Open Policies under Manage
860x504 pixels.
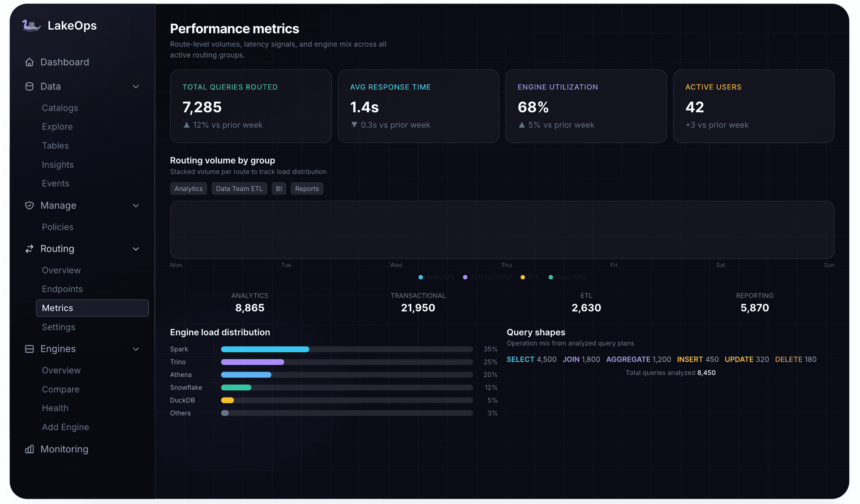click(58, 227)
